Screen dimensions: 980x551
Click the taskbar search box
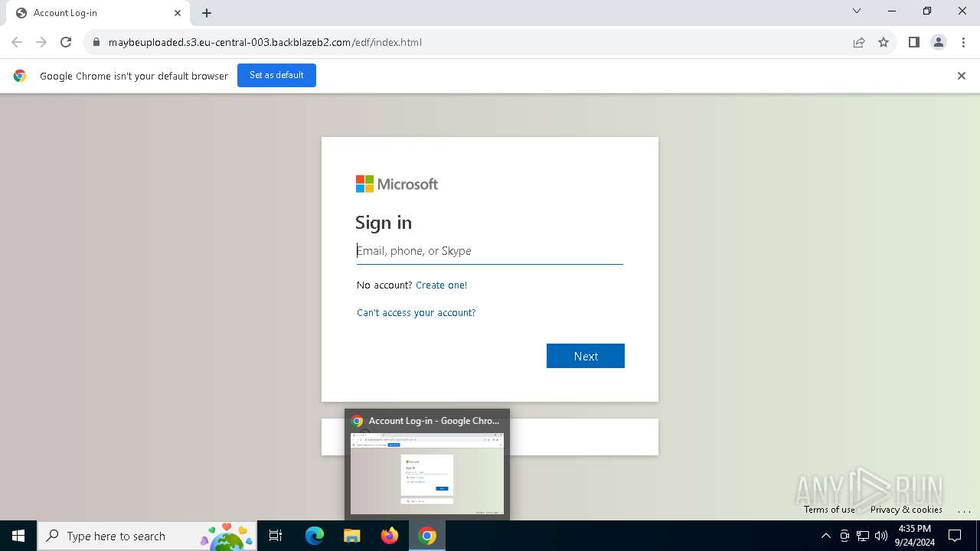click(147, 536)
